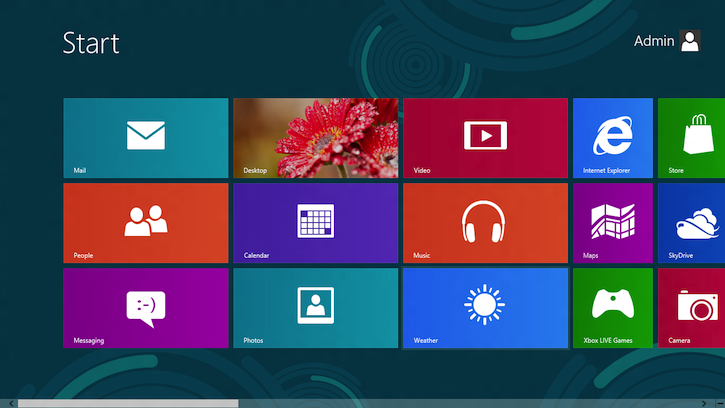Open the People tile
Viewport: 725px width, 408px height.
(145, 223)
